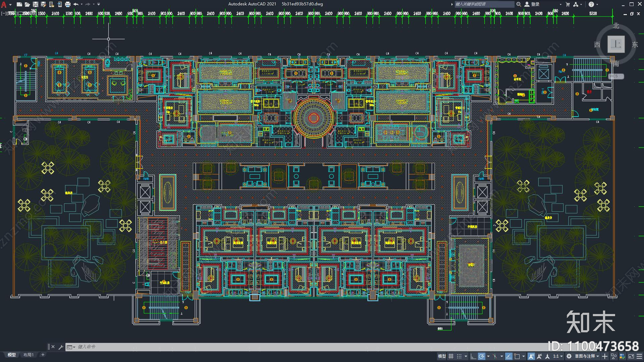The image size is (644, 362).
Task: Open recent commands dropdown in command line
Action: [71, 347]
